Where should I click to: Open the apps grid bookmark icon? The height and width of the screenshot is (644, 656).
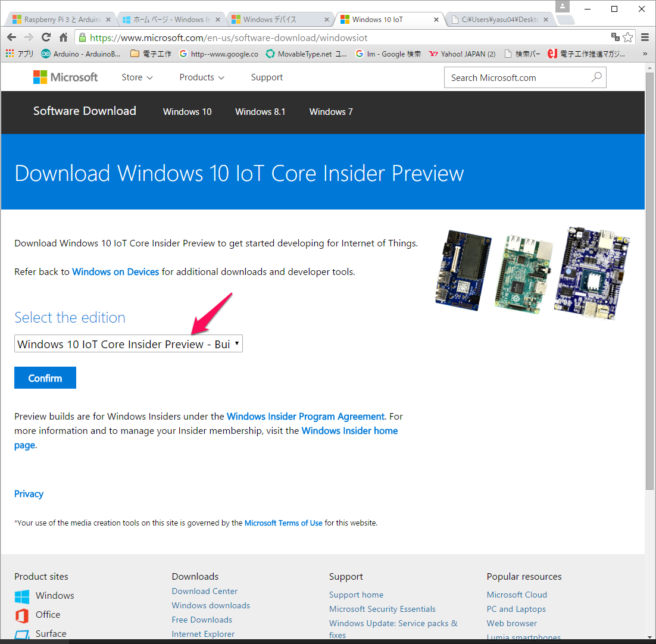10,54
